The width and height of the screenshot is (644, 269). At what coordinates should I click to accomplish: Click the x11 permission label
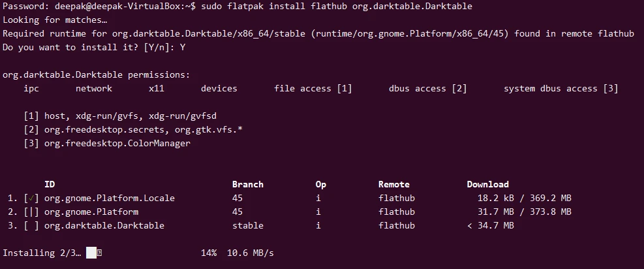point(157,88)
